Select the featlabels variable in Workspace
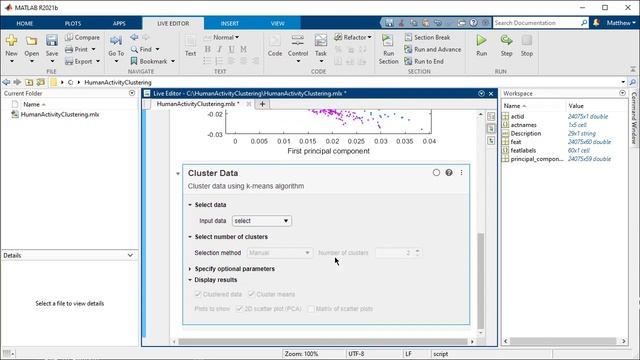640x360 pixels. [x=523, y=150]
